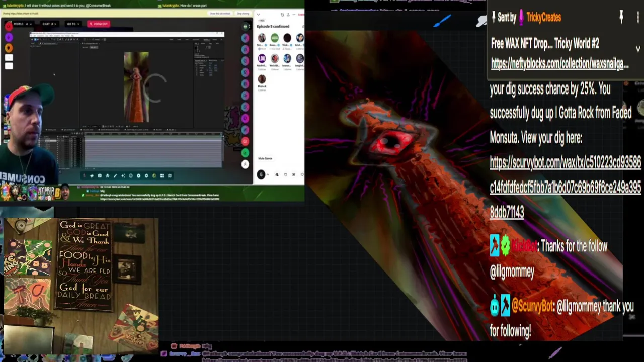Click the purple circle icon in left sidebar
Screen dimensions: 644x362
9,37
